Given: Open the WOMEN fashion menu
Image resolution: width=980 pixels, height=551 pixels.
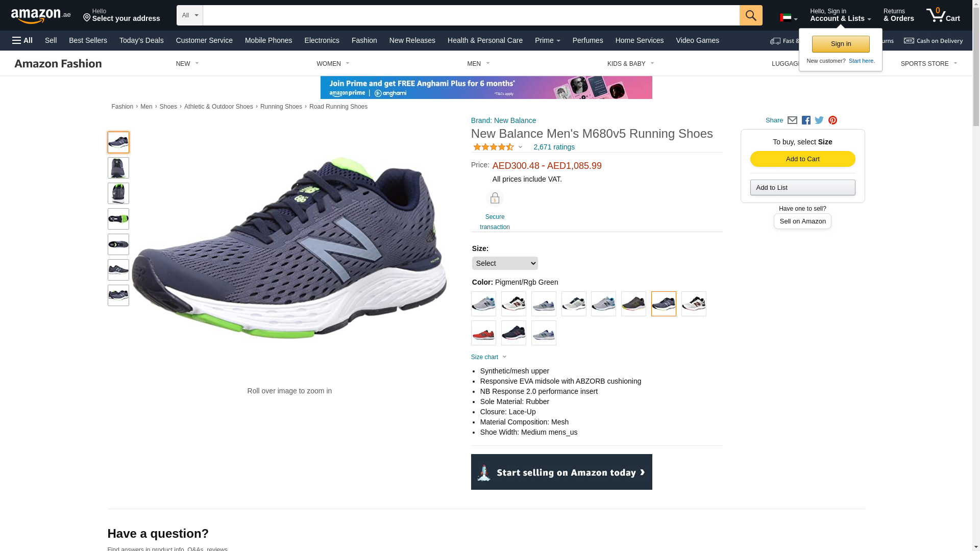Looking at the screenshot, I should (x=333, y=64).
